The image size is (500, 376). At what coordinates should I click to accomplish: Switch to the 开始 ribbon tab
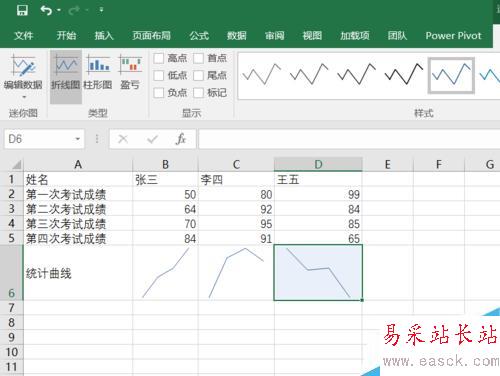point(66,35)
